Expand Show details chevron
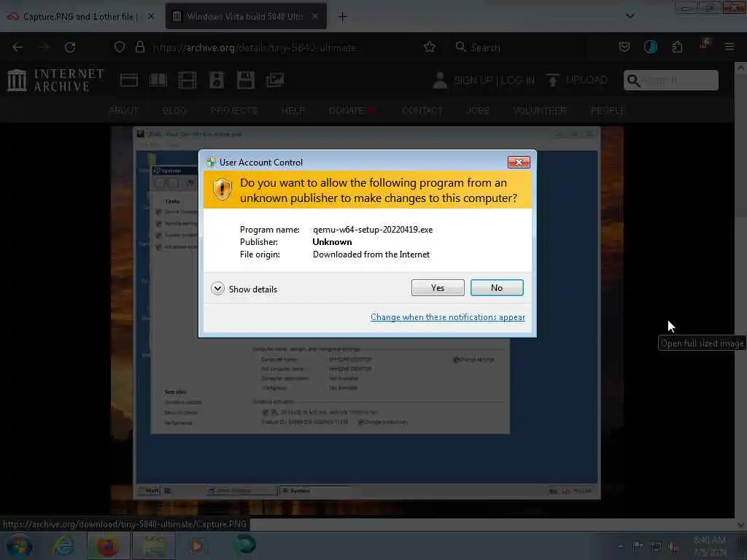This screenshot has width=747, height=560. [x=217, y=289]
